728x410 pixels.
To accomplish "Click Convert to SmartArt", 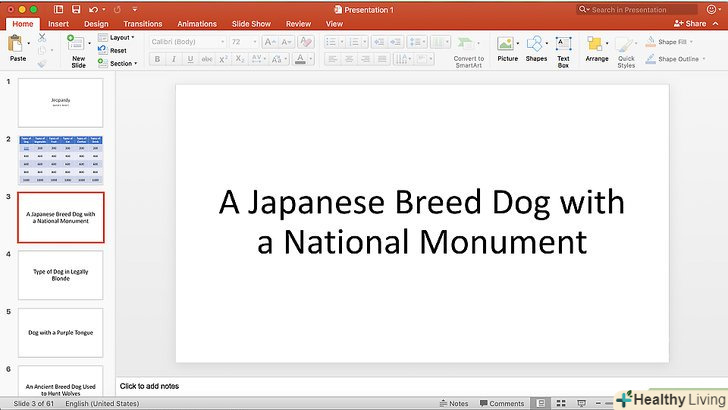I will pos(468,46).
